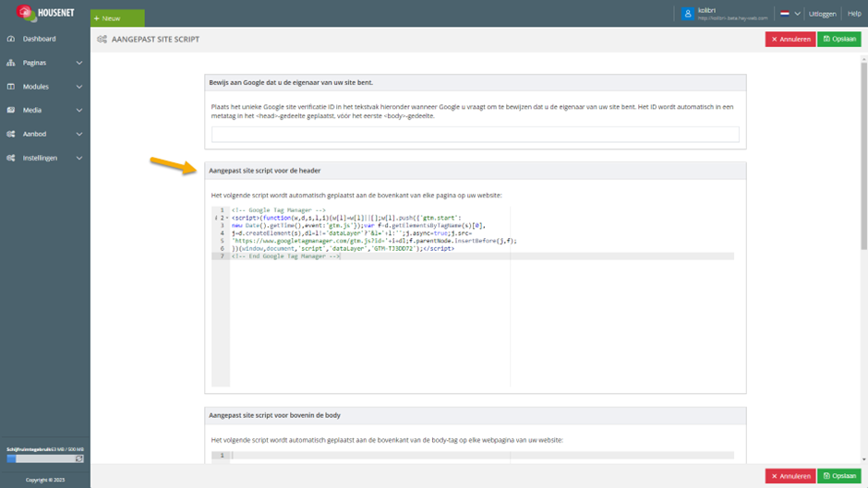Viewport: 868px width, 488px height.
Task: Click the Housenet logo
Action: pyautogui.click(x=45, y=13)
